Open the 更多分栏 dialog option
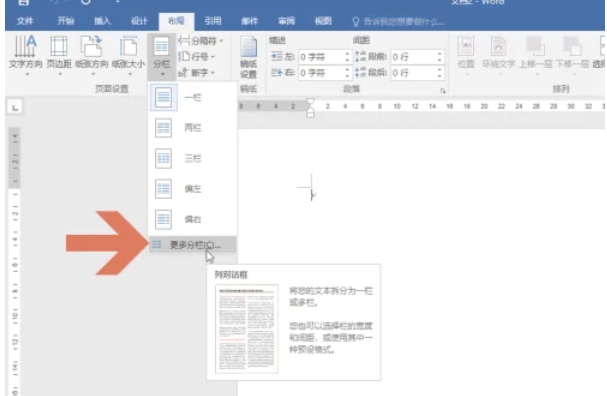The image size is (607, 396). click(x=193, y=245)
